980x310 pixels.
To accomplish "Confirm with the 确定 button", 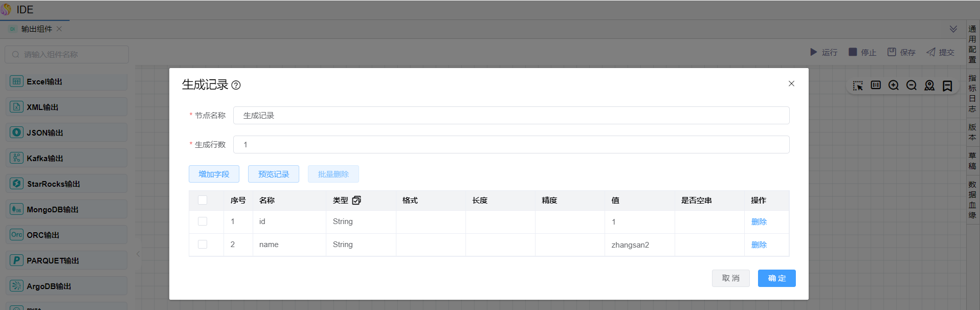I will coord(776,278).
